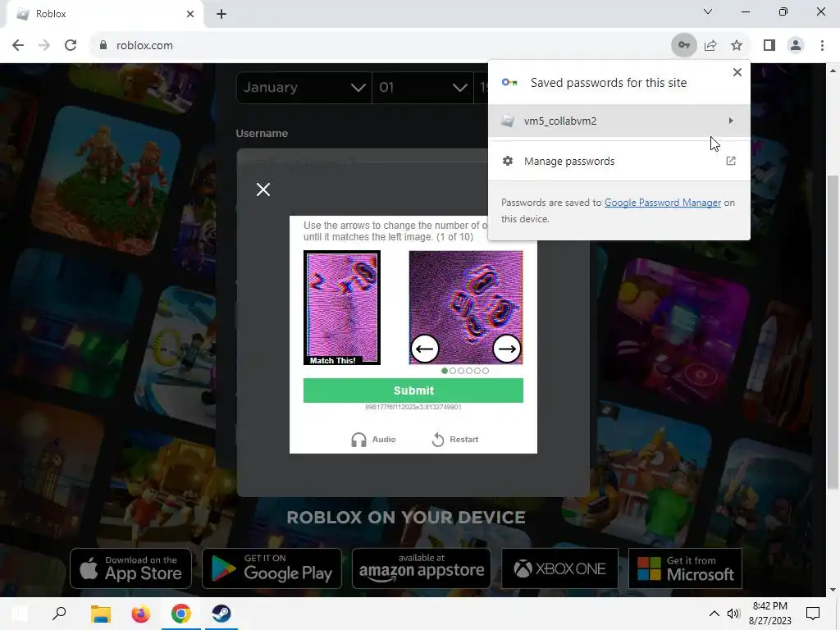This screenshot has height=630, width=840.
Task: Select the first captcha progress dot
Action: (445, 371)
